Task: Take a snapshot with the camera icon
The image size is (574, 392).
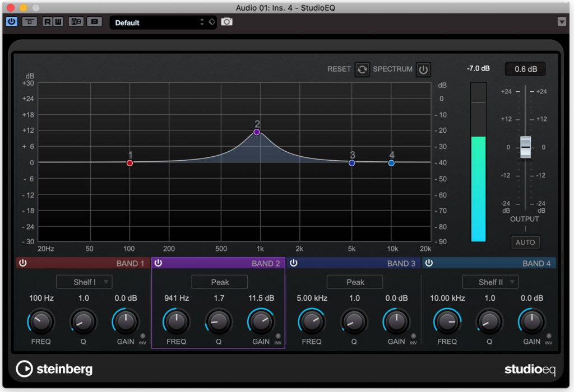Action: 226,22
